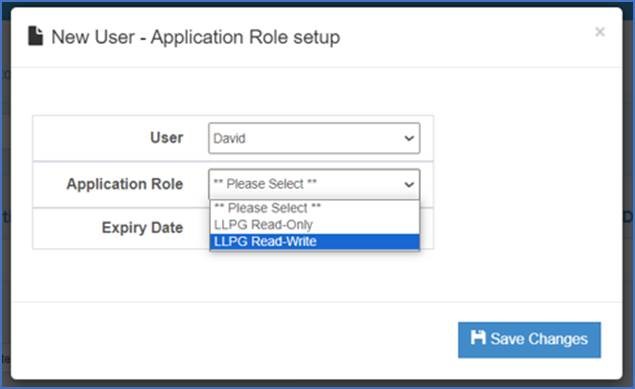Click the Expiry Date label
This screenshot has height=389, width=635.
[x=142, y=227]
